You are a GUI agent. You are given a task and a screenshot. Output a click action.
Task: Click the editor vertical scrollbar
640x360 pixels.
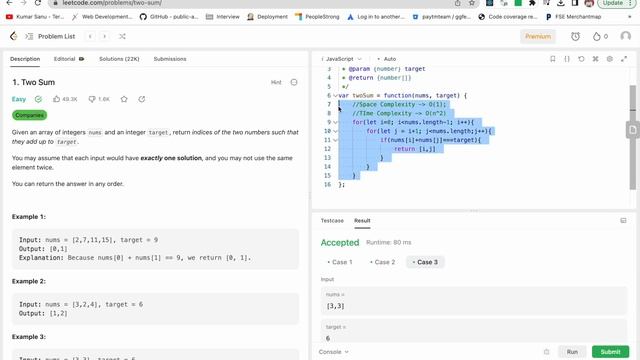633,137
